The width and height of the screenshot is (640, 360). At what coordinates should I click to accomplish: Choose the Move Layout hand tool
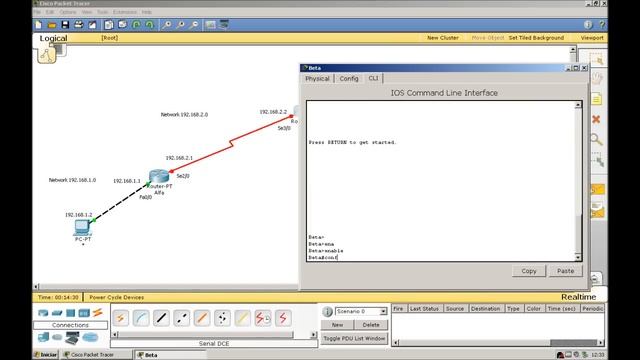pyautogui.click(x=597, y=78)
